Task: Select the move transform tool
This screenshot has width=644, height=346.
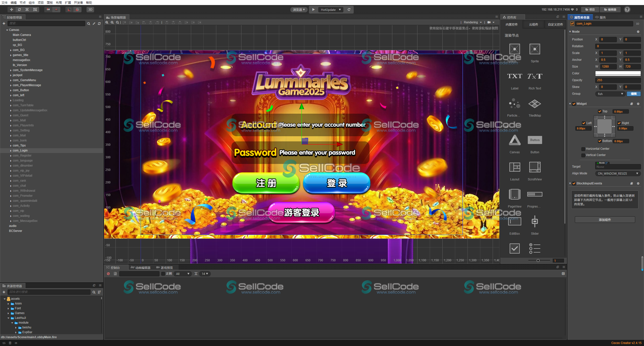Action: 12,10
